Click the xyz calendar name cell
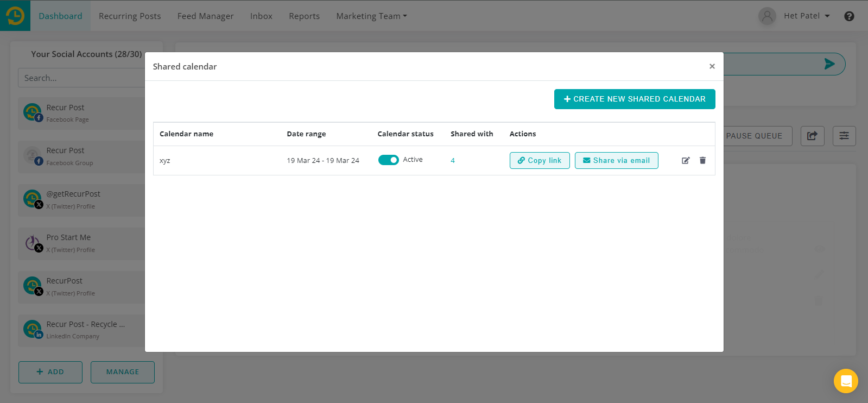 [x=165, y=161]
